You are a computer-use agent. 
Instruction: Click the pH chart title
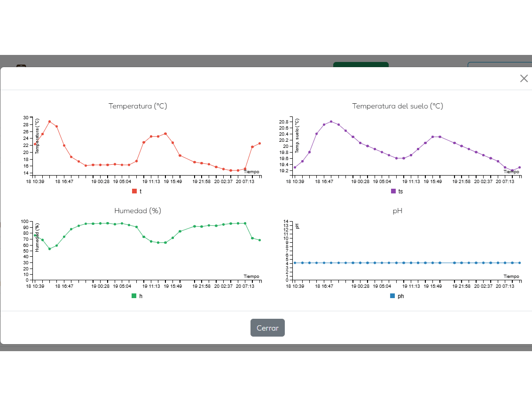pyautogui.click(x=397, y=211)
